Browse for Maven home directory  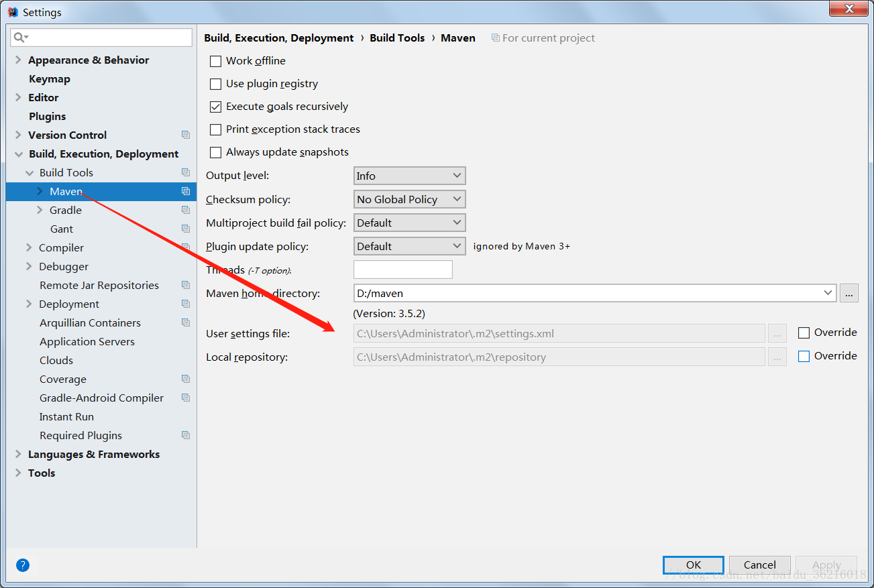click(x=849, y=293)
